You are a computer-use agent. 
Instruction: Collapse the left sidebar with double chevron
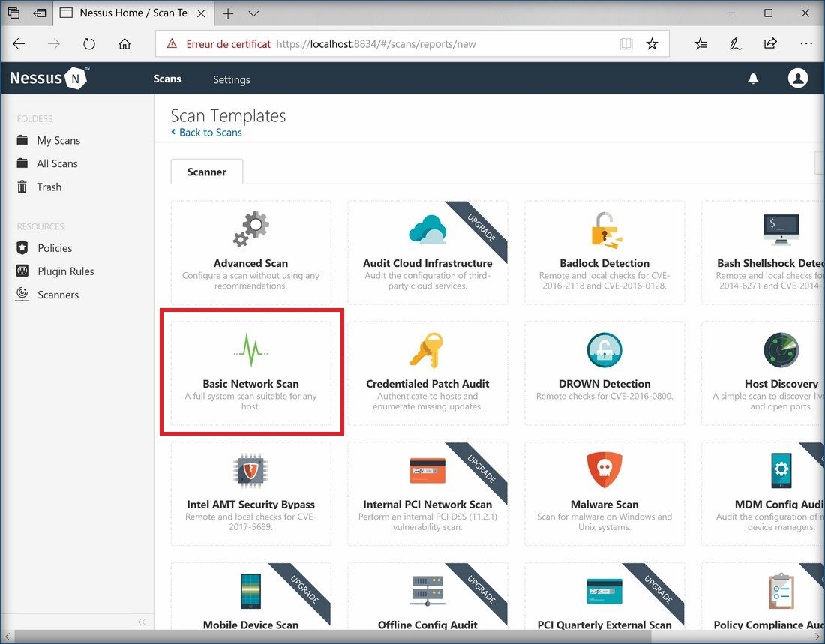click(x=141, y=622)
